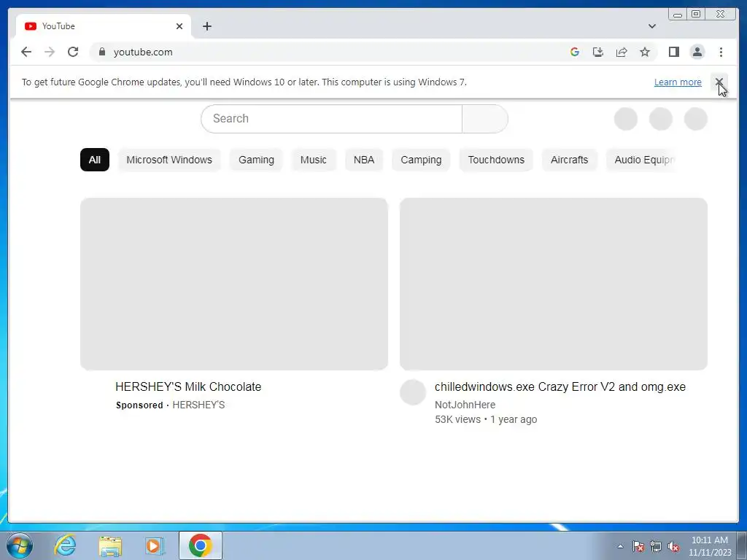This screenshot has width=747, height=560.
Task: Show hidden system tray icons
Action: click(620, 546)
